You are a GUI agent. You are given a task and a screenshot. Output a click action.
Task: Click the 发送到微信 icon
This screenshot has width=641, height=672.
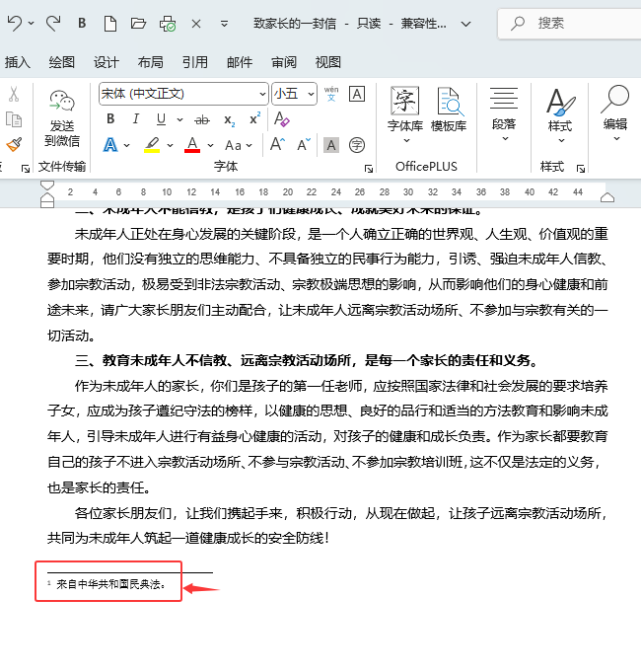pyautogui.click(x=62, y=118)
